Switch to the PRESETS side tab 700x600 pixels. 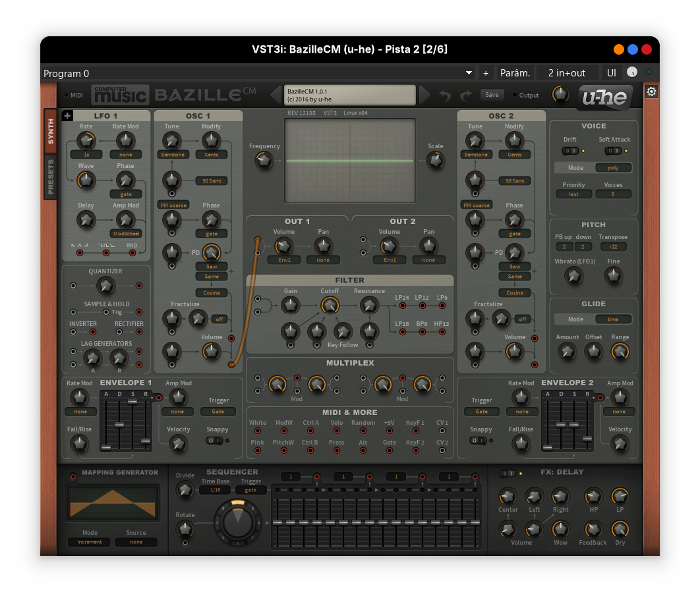50,176
